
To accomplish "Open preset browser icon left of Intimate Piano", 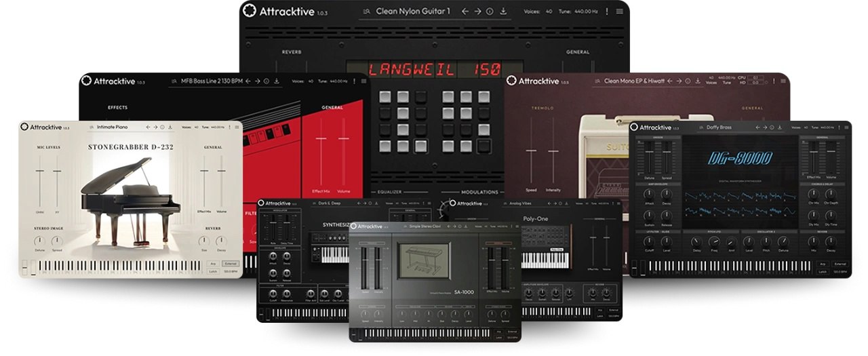I will (x=92, y=127).
